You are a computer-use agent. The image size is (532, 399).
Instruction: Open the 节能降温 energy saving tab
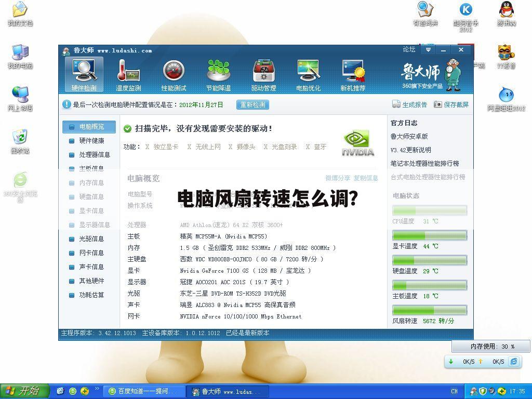219,75
